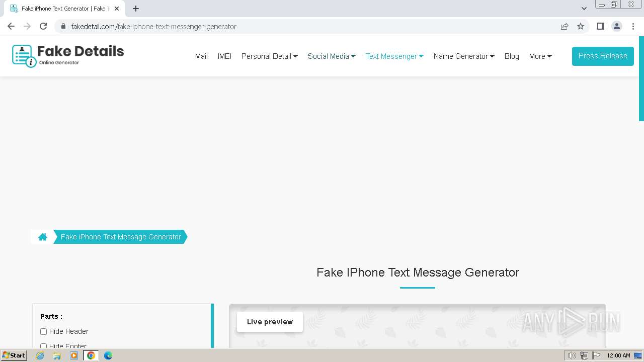Open the browser side panel
Image resolution: width=644 pixels, height=362 pixels.
[x=600, y=26]
